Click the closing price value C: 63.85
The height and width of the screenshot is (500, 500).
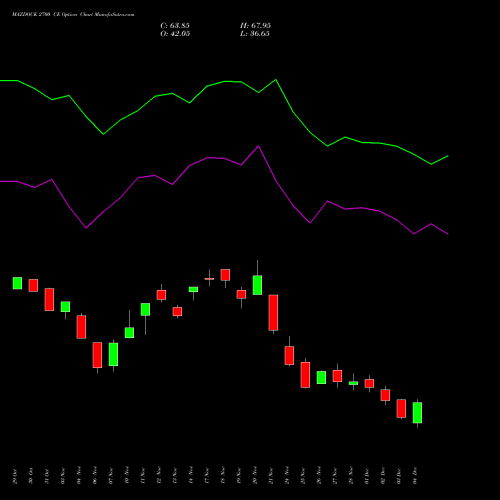tap(175, 26)
